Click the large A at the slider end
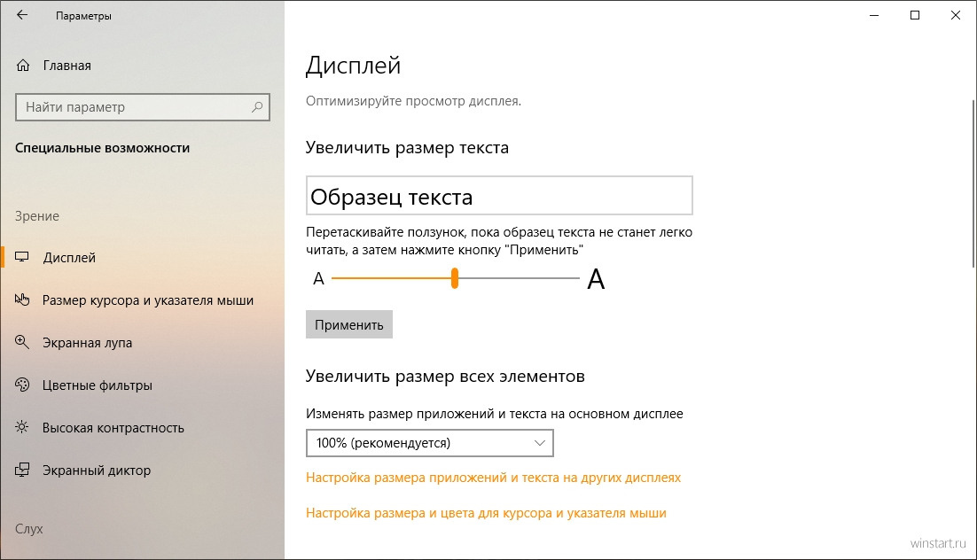 (596, 279)
